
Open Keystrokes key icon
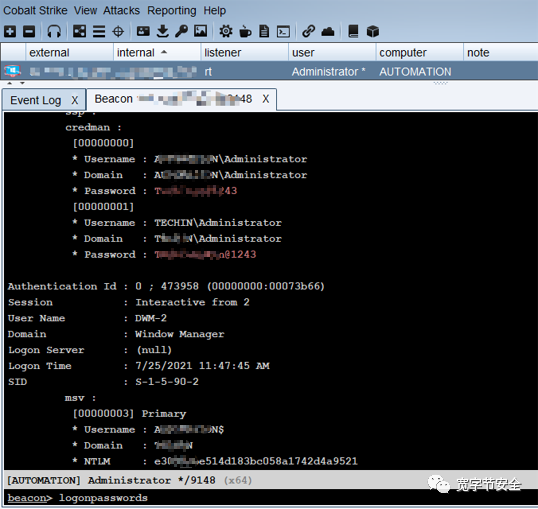[182, 32]
